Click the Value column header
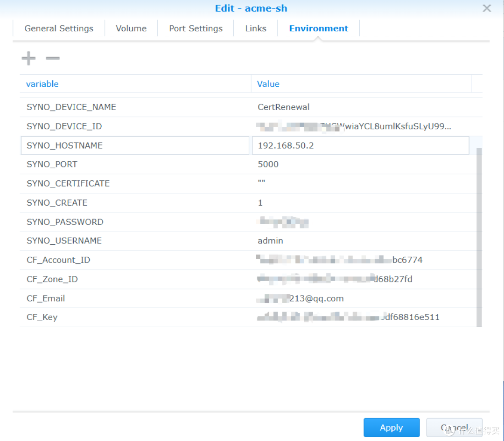Viewport: 504px width, 441px height. (268, 84)
